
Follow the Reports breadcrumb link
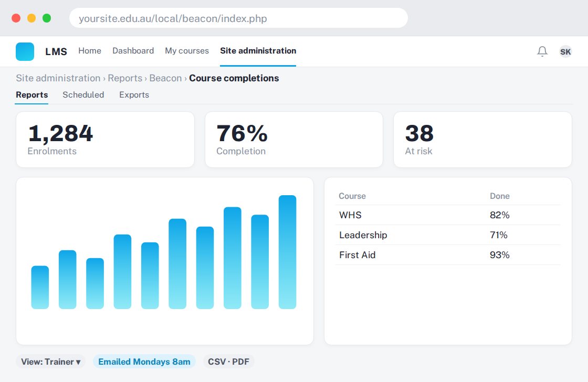click(125, 78)
